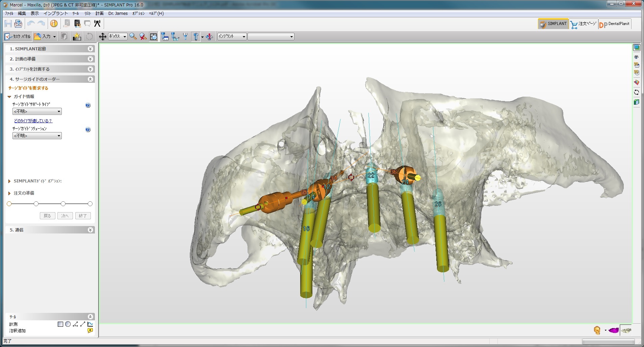The image size is (644, 347).
Task: Click the Undo arrow icon
Action: (x=31, y=24)
